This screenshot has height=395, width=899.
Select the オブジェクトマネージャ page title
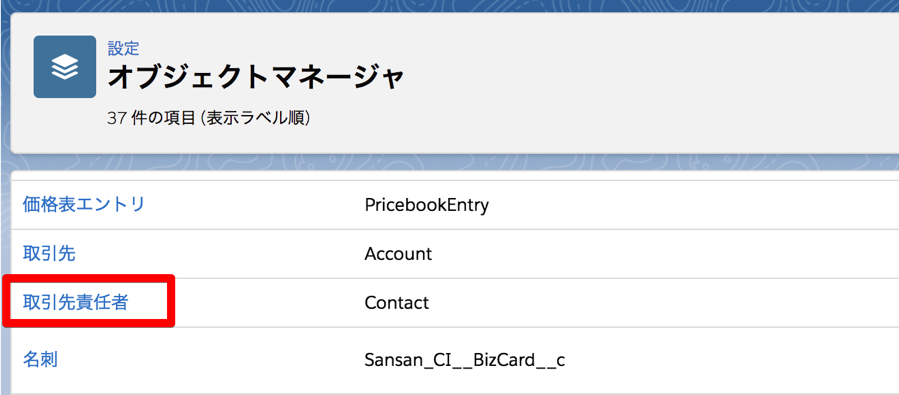click(x=256, y=77)
